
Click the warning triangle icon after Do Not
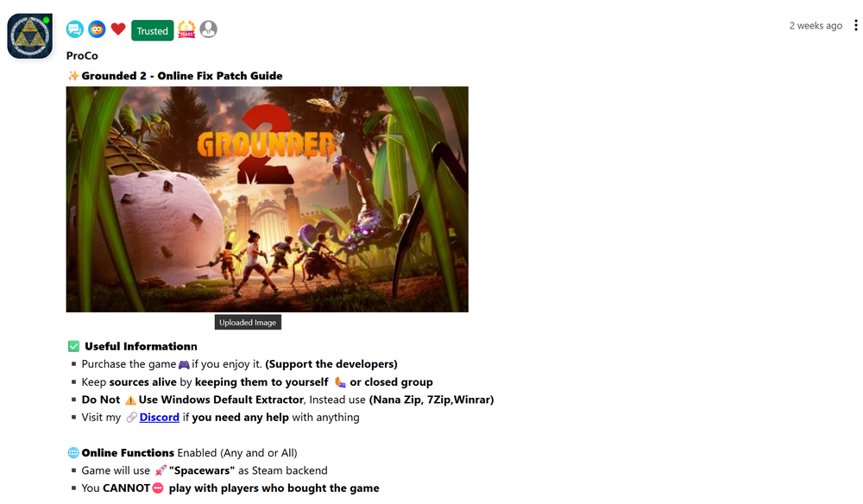coord(130,400)
